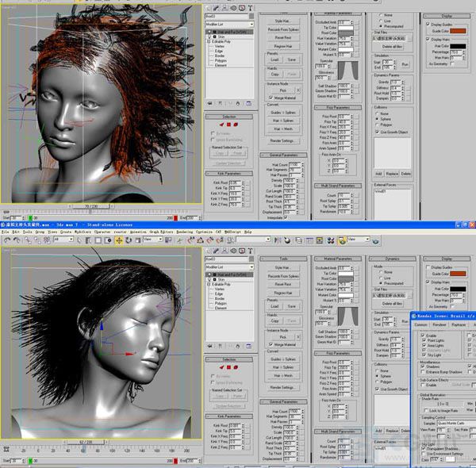This screenshot has height=468, width=476.
Task: Activate the Select and Scale tool
Action: coord(138,240)
